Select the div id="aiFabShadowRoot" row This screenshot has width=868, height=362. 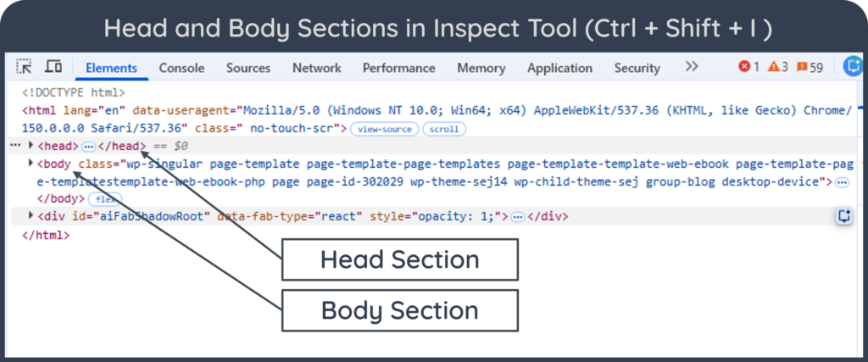431,216
